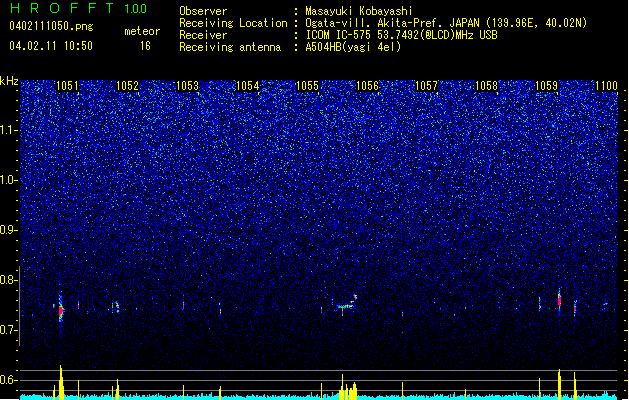Click the 1100 time marker

[x=606, y=86]
